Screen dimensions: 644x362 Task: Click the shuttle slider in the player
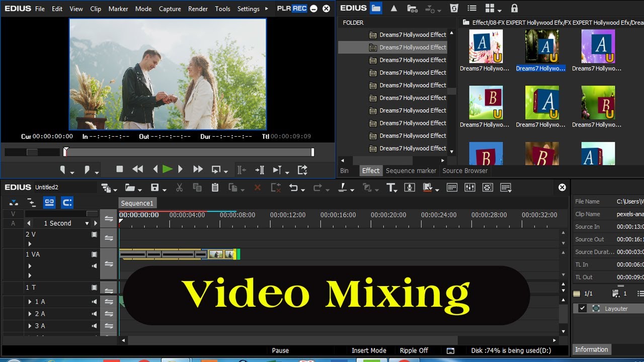pos(32,152)
